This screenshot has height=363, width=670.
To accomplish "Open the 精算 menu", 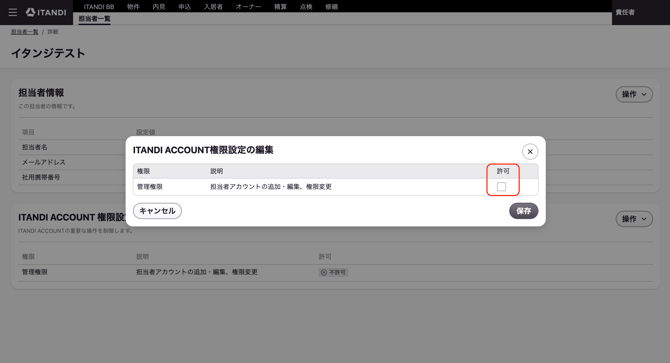I will [280, 7].
